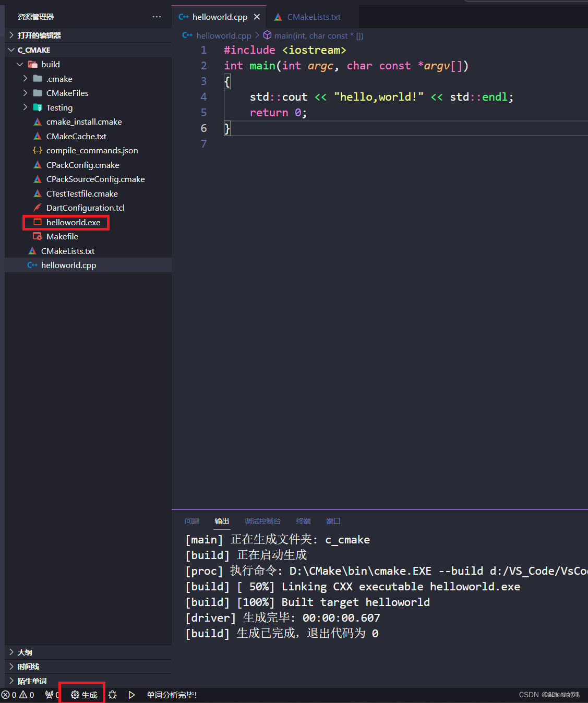Collapse the build folder

(20, 64)
